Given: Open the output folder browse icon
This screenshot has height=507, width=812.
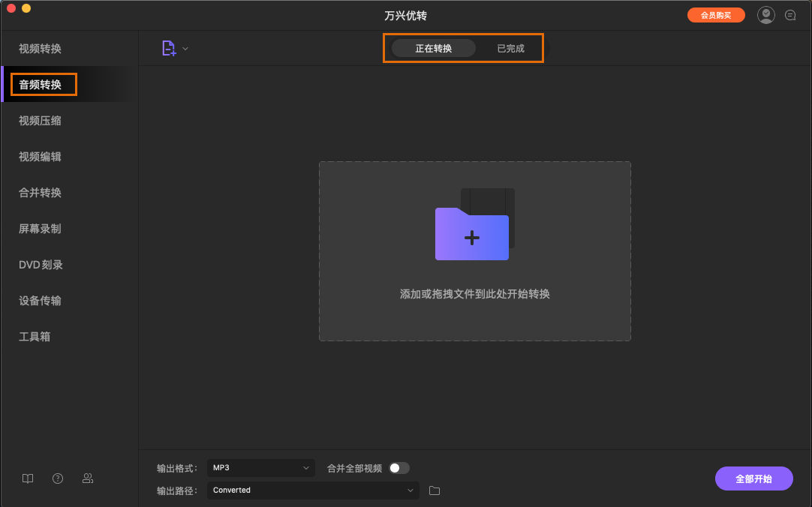Looking at the screenshot, I should (x=434, y=490).
